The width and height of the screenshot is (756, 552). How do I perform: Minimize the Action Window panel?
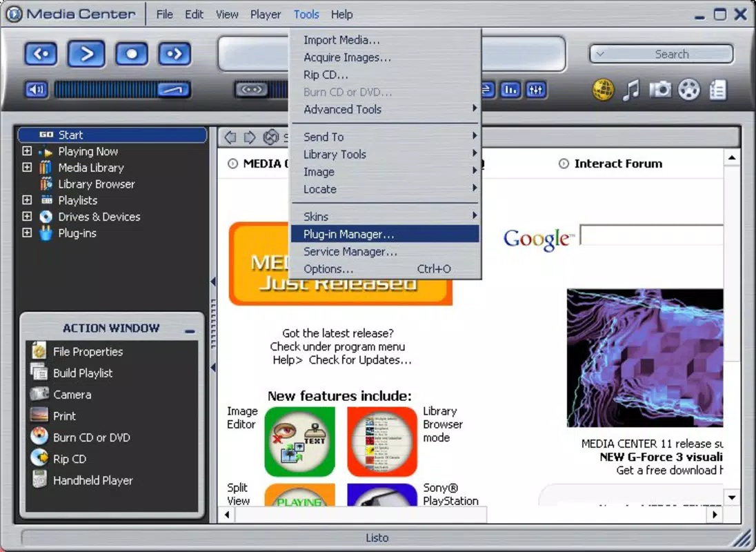(190, 331)
